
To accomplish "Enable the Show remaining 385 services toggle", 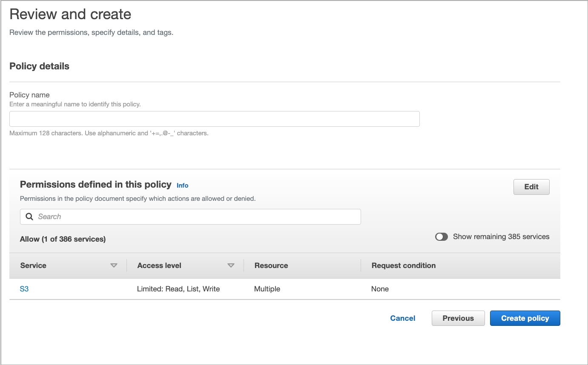I will tap(442, 237).
